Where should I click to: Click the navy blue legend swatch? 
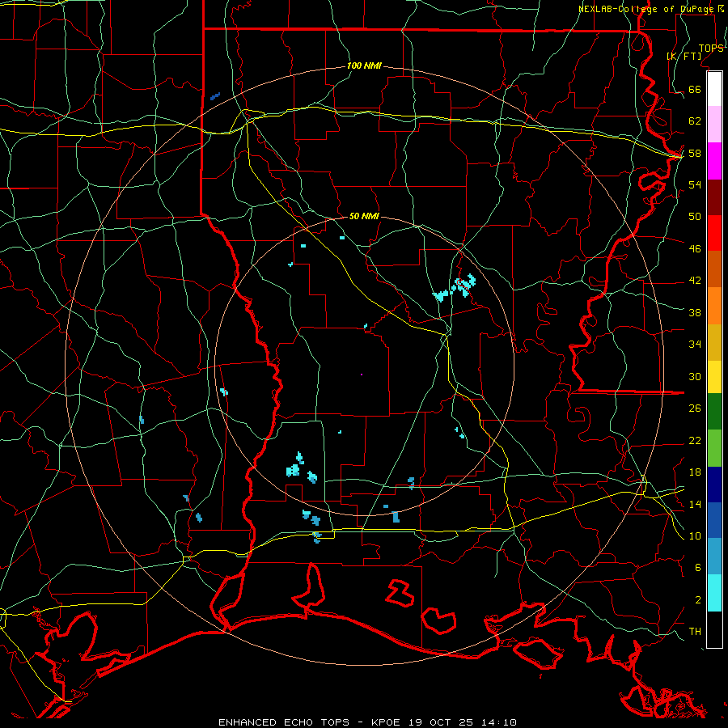coord(714,485)
